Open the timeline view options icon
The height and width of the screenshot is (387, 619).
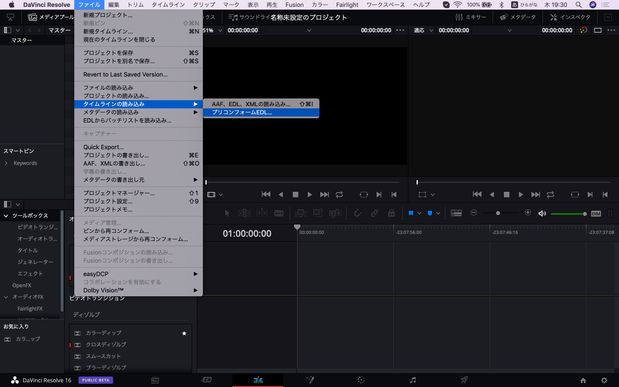[x=456, y=213]
